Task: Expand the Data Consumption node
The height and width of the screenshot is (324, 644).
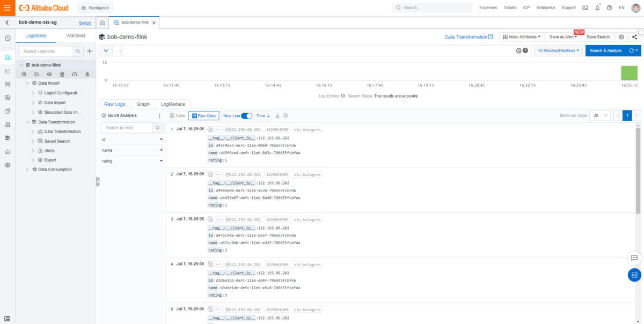Action: pyautogui.click(x=28, y=170)
